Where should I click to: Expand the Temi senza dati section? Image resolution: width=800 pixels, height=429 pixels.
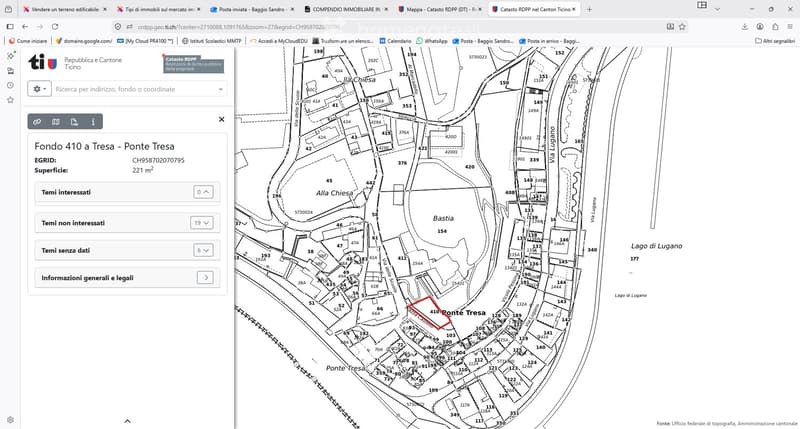pyautogui.click(x=204, y=250)
